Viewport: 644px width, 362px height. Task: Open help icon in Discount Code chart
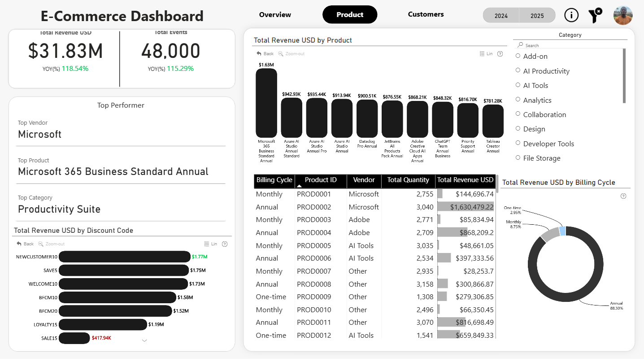225,244
